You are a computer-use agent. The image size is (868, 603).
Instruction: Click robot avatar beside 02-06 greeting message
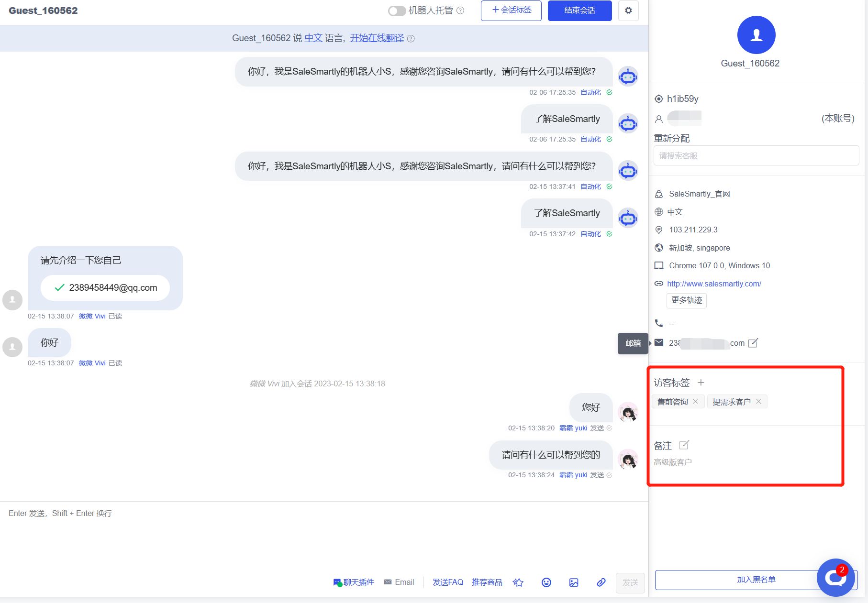628,77
